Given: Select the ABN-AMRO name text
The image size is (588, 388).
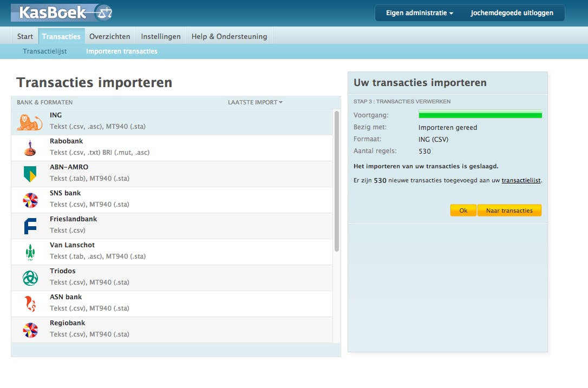Looking at the screenshot, I should tap(69, 167).
